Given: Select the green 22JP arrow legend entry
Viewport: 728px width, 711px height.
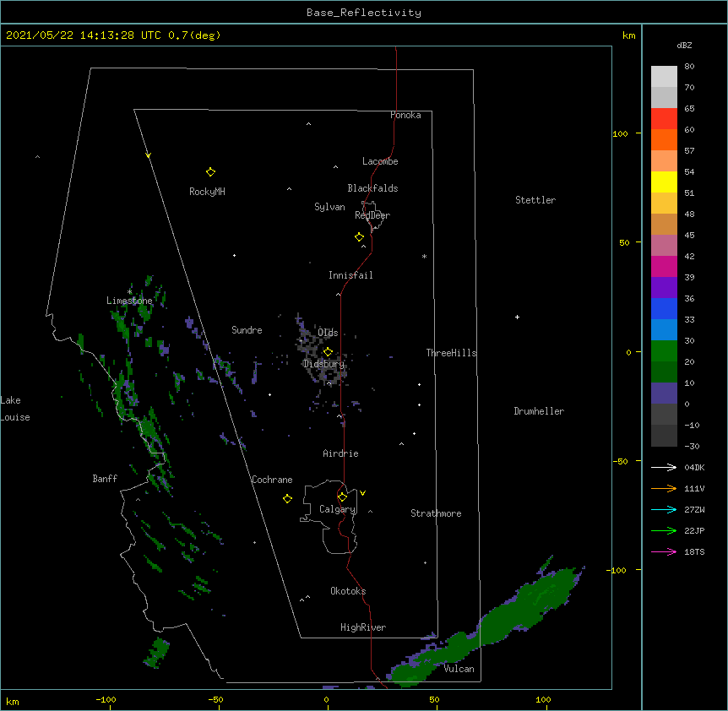Looking at the screenshot, I should click(x=664, y=530).
